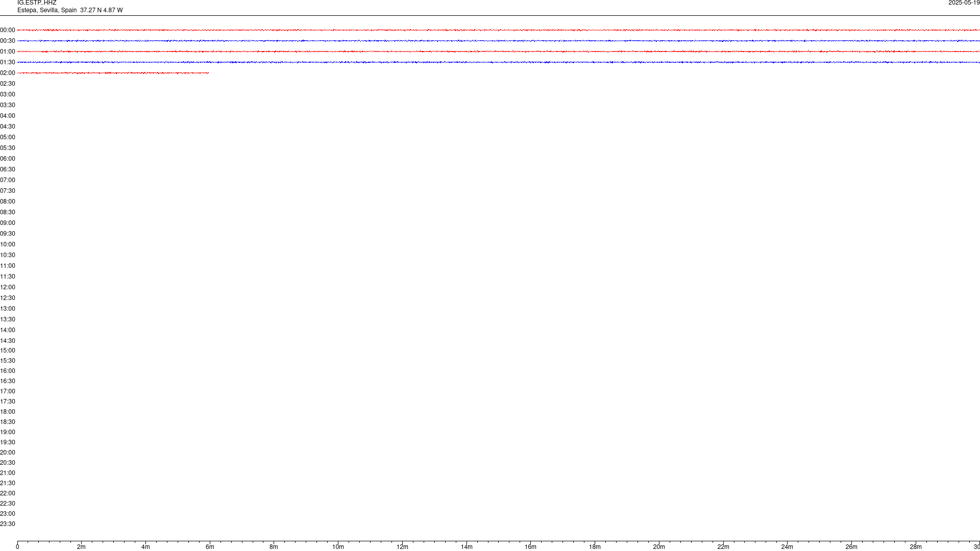Click the red 01:00 seismogram trace
This screenshot has height=551, width=980.
tap(499, 52)
